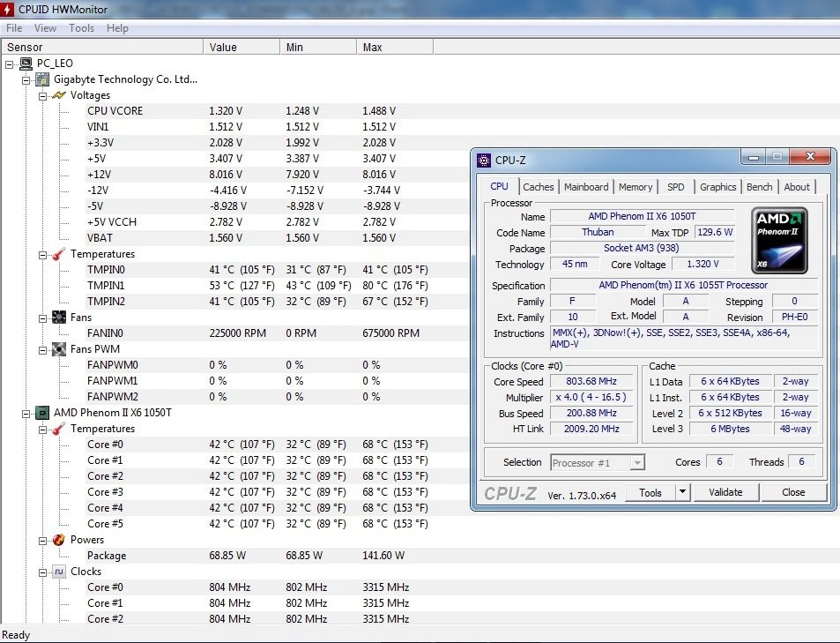Screen dimensions: 840x643
Task: Click the Clocks waveform icon
Action: 59,572
